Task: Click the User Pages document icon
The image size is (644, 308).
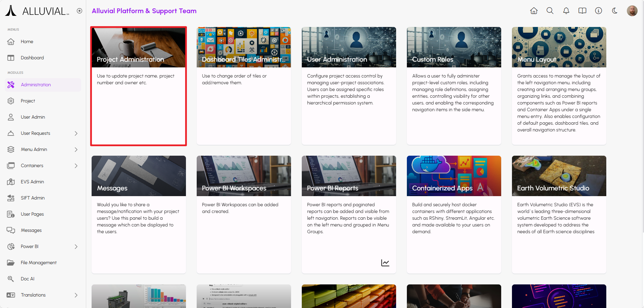Action: tap(11, 214)
